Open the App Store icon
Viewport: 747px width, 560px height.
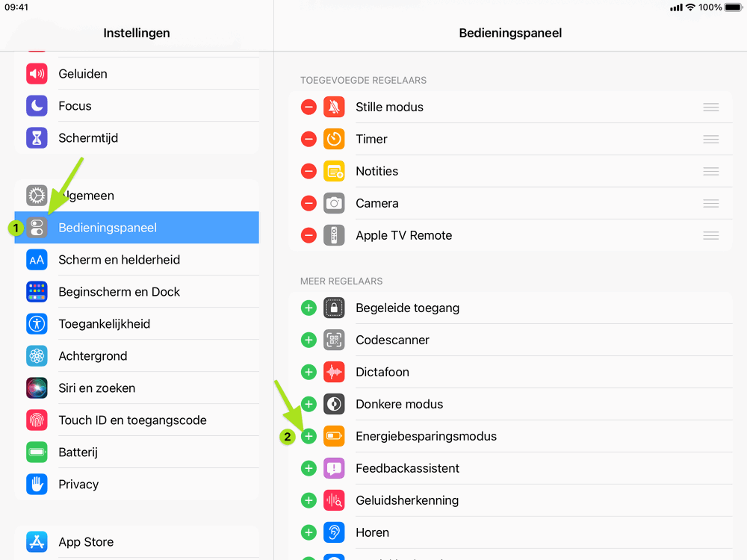[x=37, y=542]
